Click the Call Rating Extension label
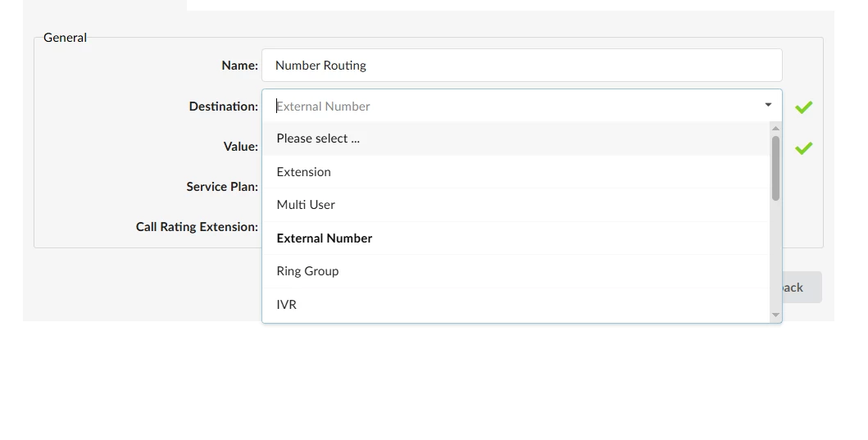The height and width of the screenshot is (440, 868). [x=197, y=227]
